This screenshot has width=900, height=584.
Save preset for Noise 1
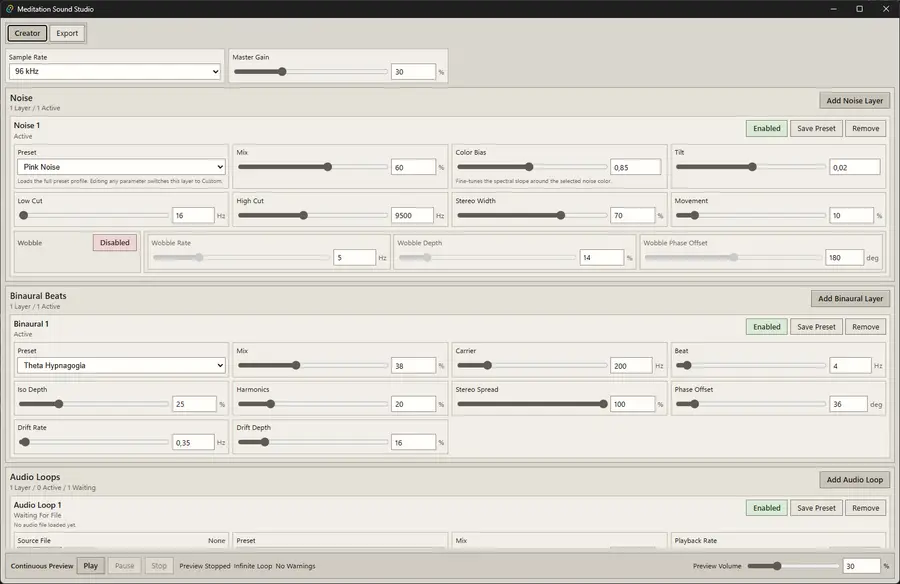coord(816,129)
